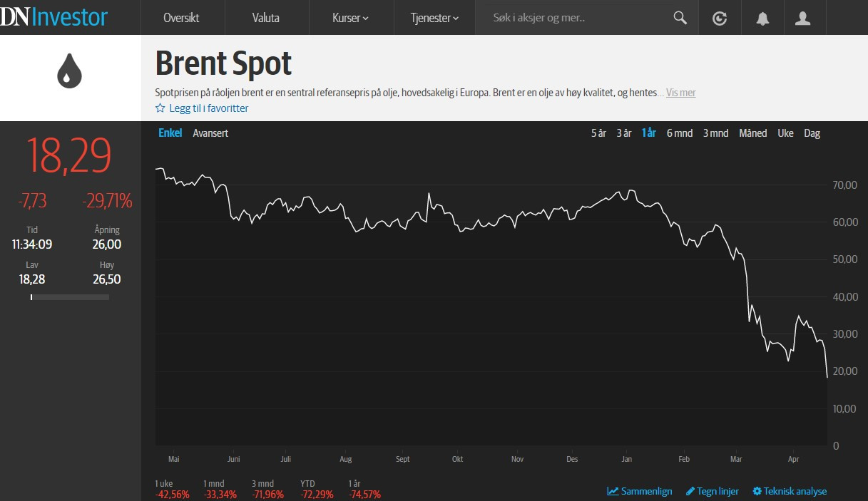
Task: Enable the 5 år chart view
Action: (x=598, y=133)
